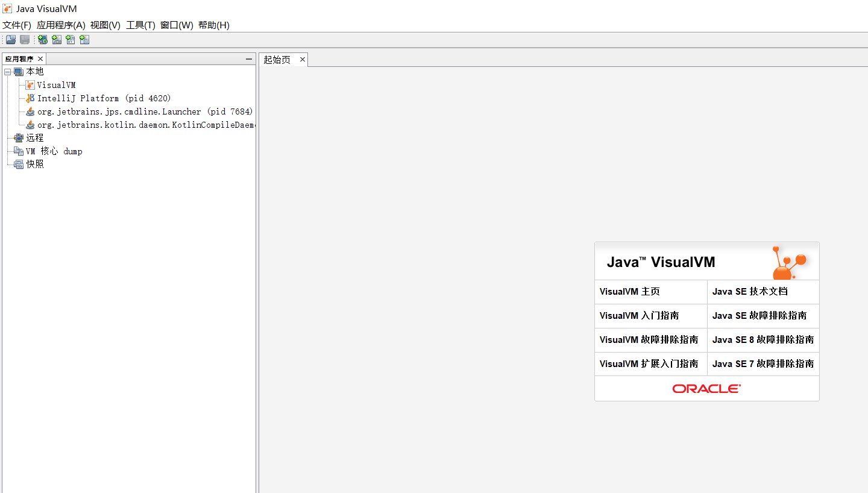Open the VisualVM 扩展入门指南 link
The width and height of the screenshot is (868, 493).
tap(649, 364)
